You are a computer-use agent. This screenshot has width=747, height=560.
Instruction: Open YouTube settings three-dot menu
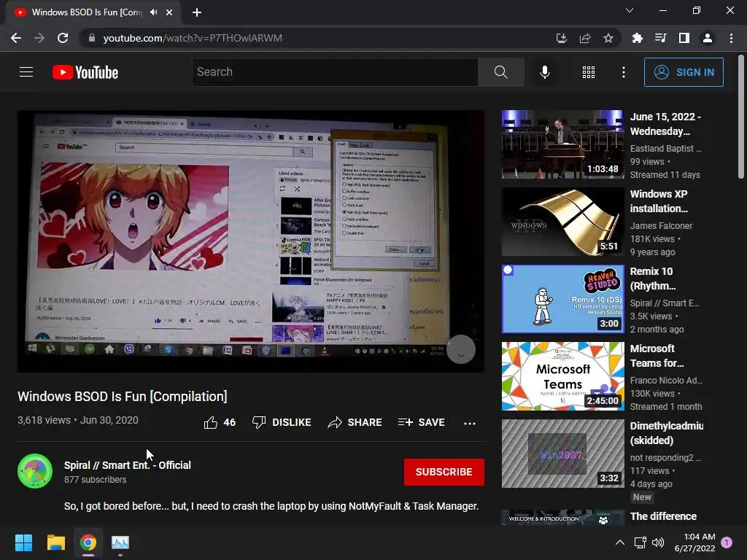pos(623,72)
